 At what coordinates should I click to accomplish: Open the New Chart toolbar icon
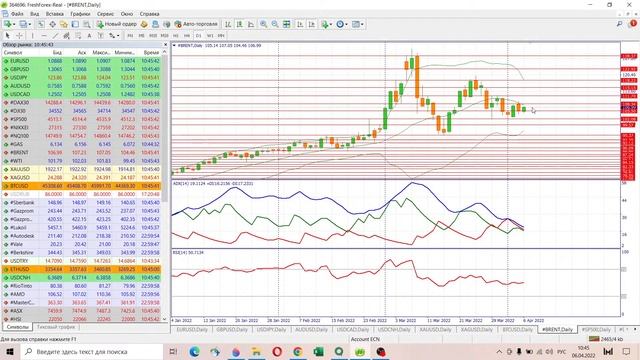[x=7, y=24]
